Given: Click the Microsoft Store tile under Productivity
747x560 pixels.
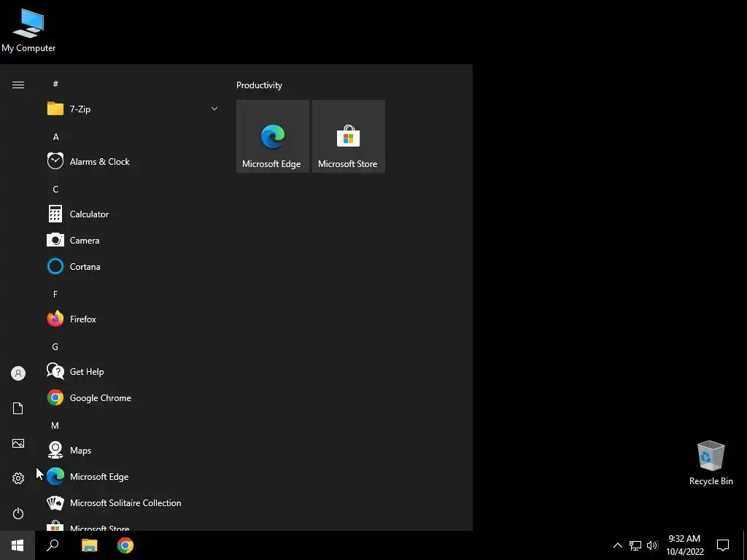Looking at the screenshot, I should point(348,136).
